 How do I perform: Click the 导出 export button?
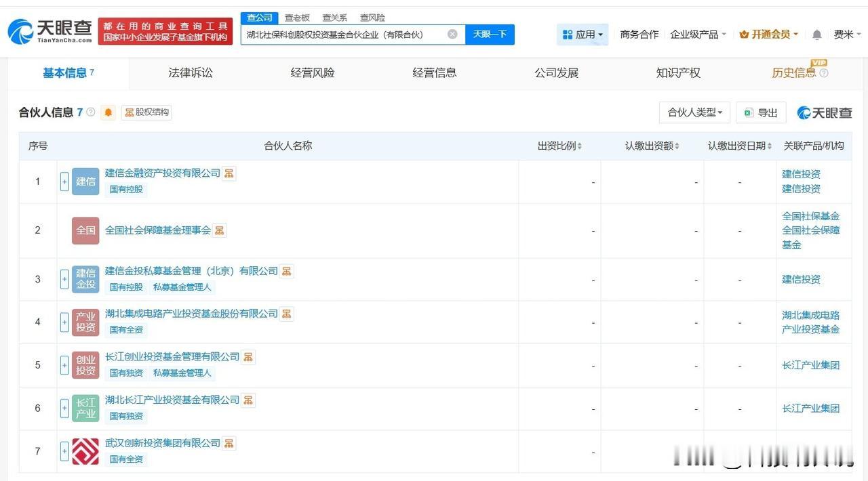(x=761, y=112)
